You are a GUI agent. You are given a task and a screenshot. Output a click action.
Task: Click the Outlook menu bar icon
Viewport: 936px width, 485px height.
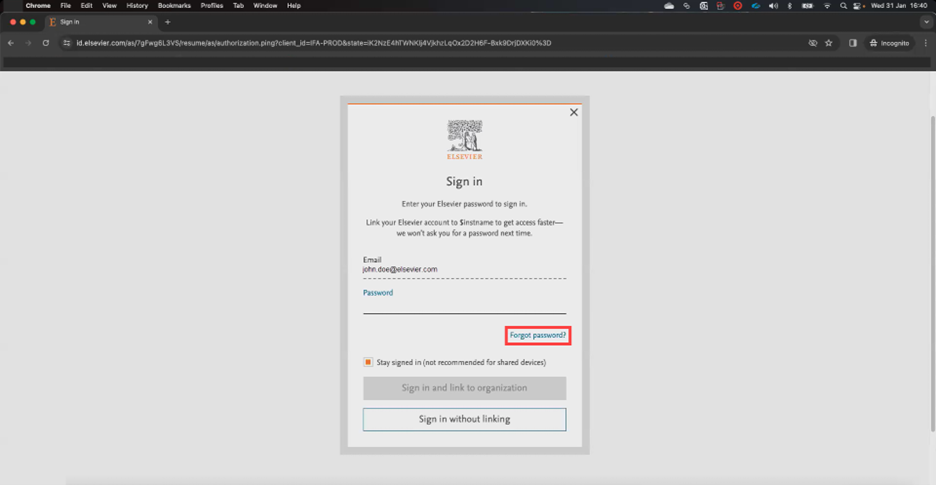(704, 5)
